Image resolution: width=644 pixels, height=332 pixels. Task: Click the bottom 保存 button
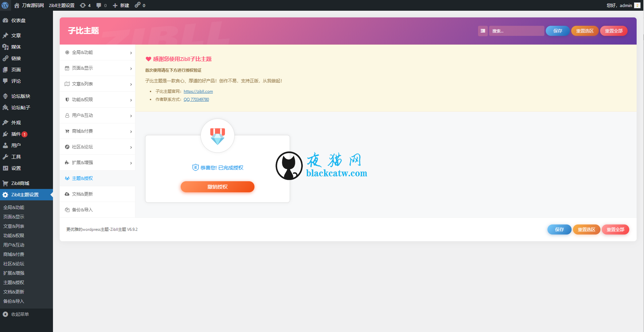tap(559, 229)
